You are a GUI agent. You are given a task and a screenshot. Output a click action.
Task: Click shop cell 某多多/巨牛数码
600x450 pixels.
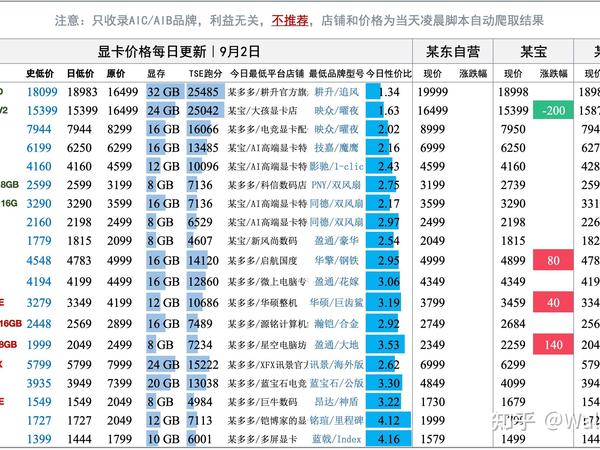click(262, 402)
